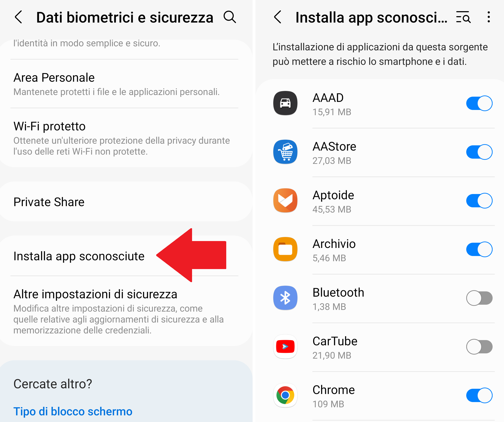Tap the Archivio folder icon

tap(285, 249)
